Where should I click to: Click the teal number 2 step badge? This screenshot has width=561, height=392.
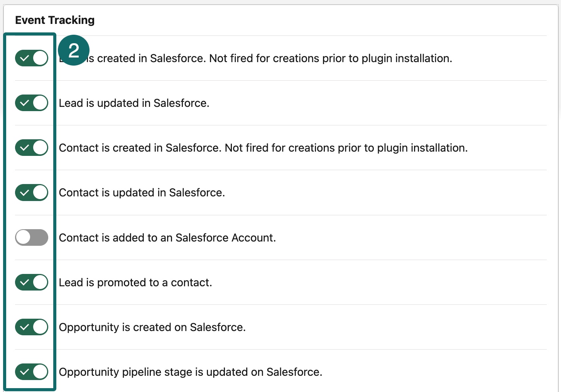pos(74,50)
